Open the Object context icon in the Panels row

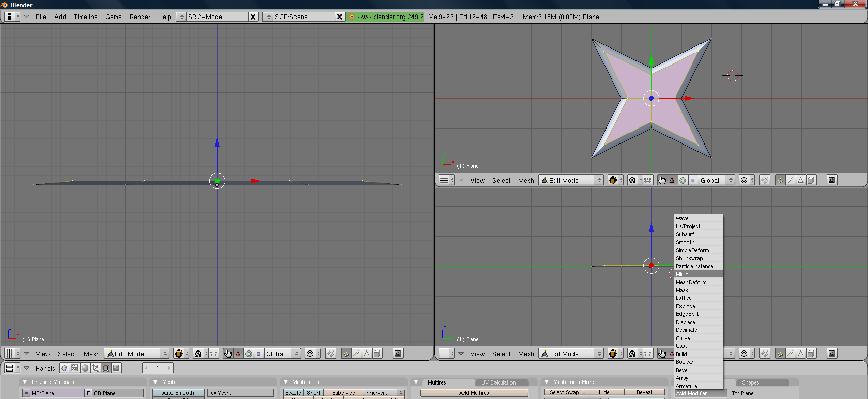click(96, 368)
